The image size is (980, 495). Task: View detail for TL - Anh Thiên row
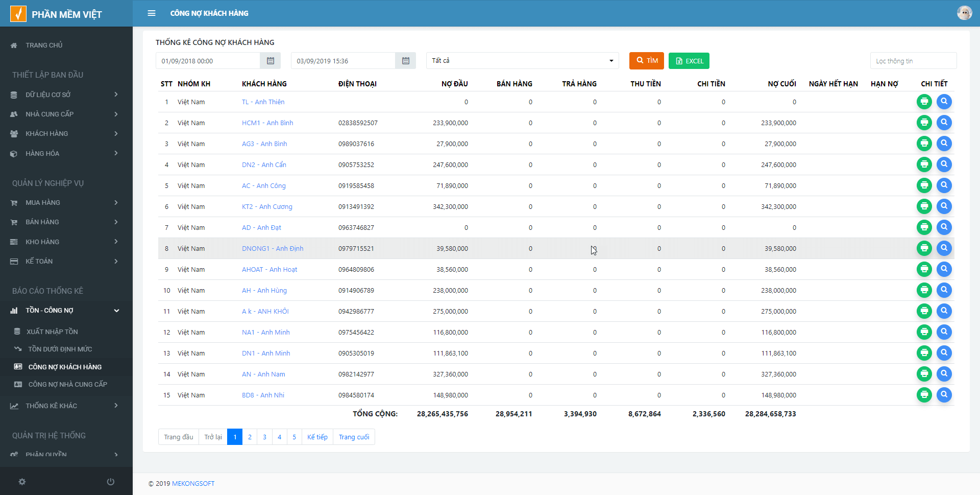click(944, 102)
